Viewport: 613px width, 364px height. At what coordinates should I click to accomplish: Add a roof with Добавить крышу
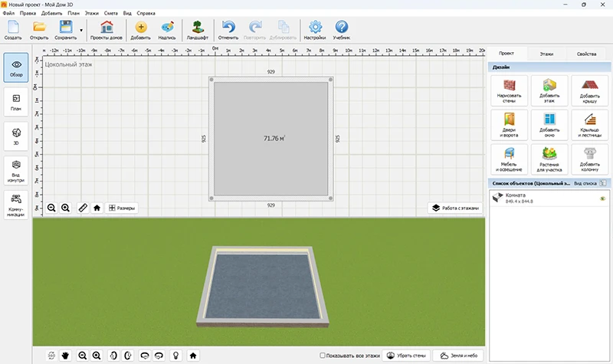point(589,87)
